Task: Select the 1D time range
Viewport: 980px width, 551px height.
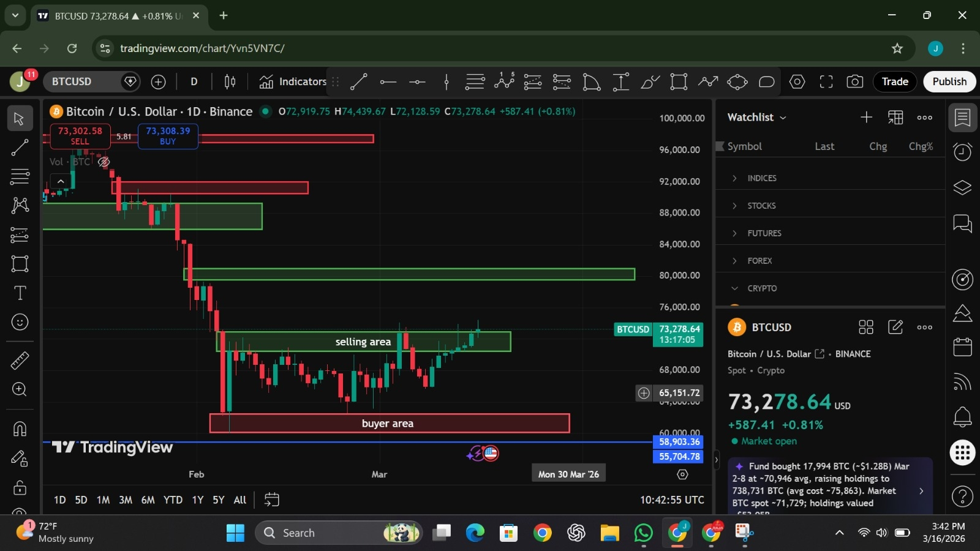Action: [60, 500]
